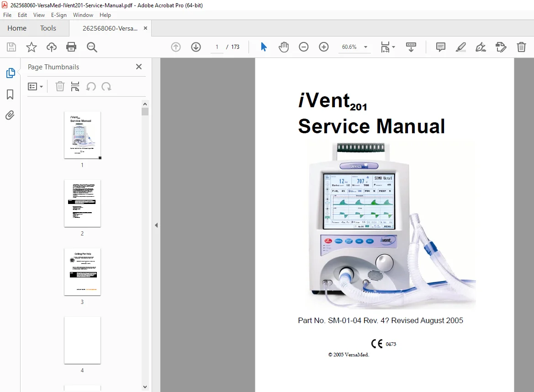The image size is (534, 392).
Task: Go to next page arrow
Action: pyautogui.click(x=196, y=47)
